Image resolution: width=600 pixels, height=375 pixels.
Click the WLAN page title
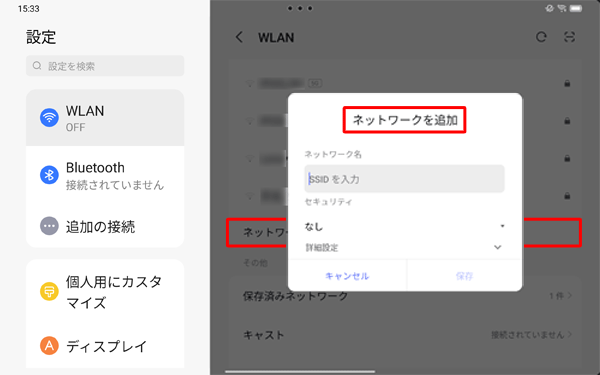[276, 38]
